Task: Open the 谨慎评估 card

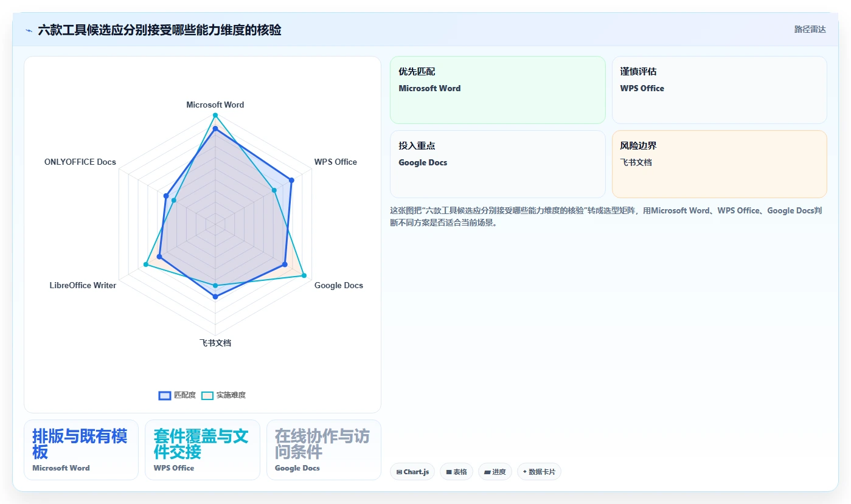Action: (719, 90)
